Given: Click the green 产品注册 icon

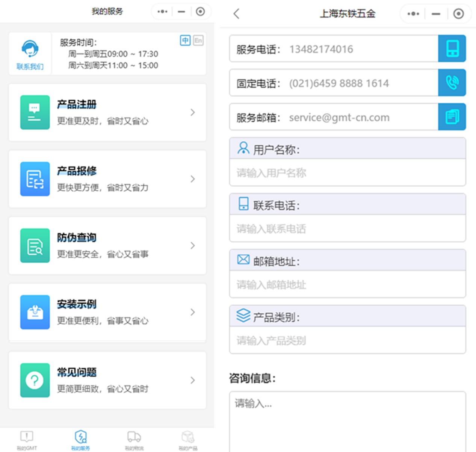Looking at the screenshot, I should [x=35, y=112].
